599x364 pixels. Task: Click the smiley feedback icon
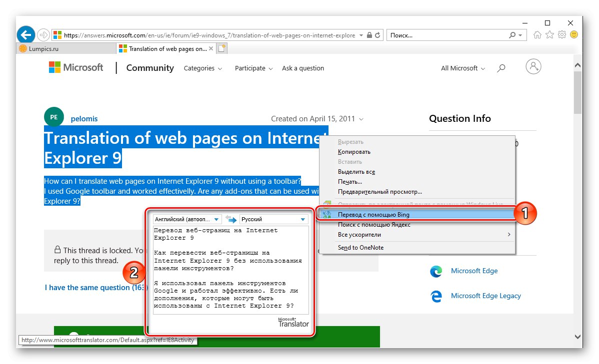coord(574,35)
